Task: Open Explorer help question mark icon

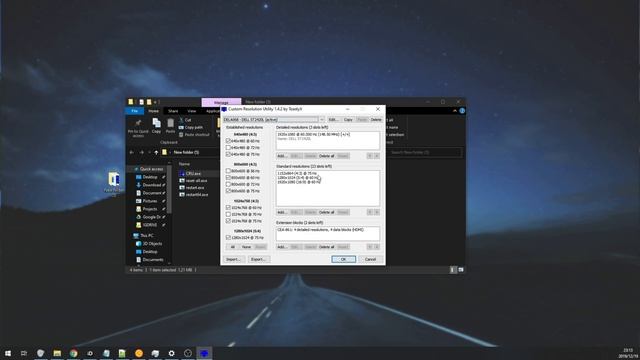Action: (x=462, y=111)
